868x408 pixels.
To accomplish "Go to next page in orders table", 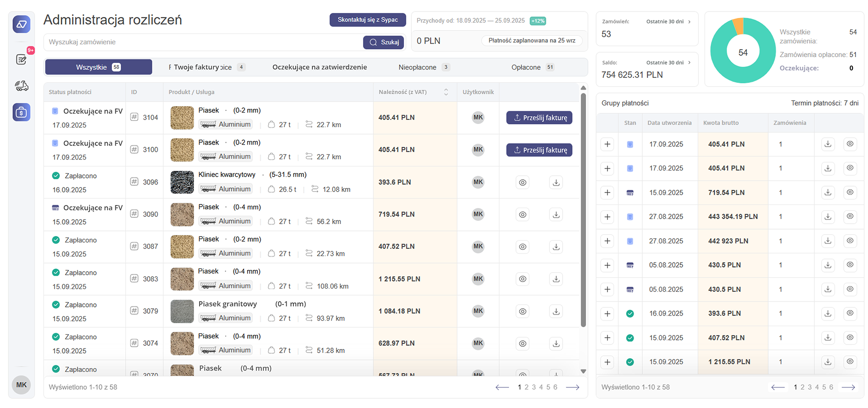I will (x=573, y=387).
